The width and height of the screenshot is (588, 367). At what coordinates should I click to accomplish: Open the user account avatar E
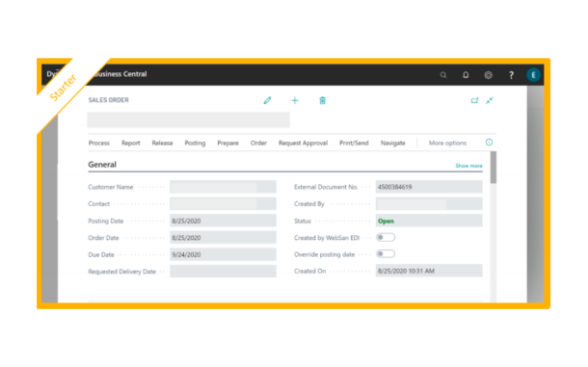point(533,75)
